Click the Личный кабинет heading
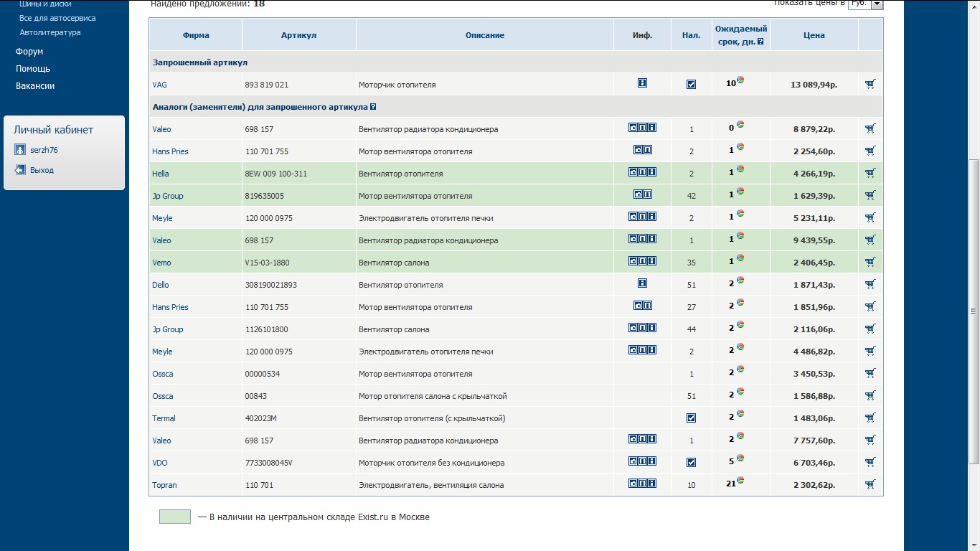The height and width of the screenshot is (551, 980). 54,130
